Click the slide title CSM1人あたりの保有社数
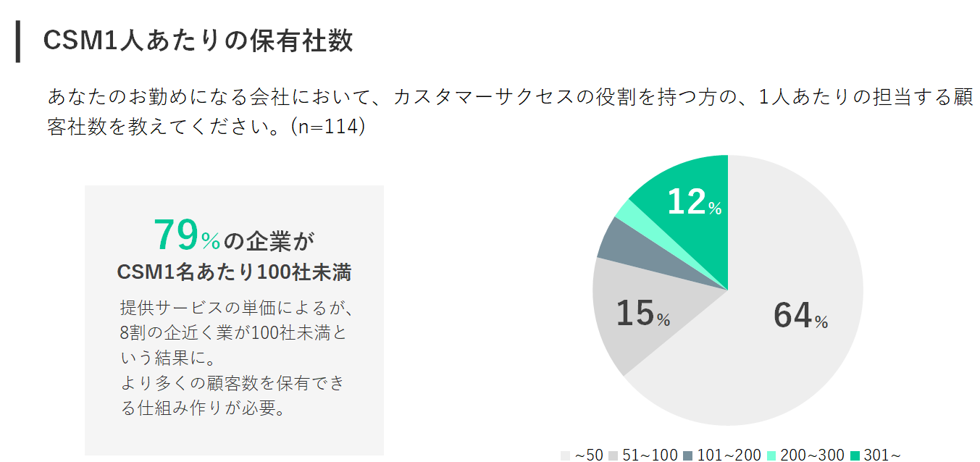The width and height of the screenshot is (980, 462). point(198,41)
